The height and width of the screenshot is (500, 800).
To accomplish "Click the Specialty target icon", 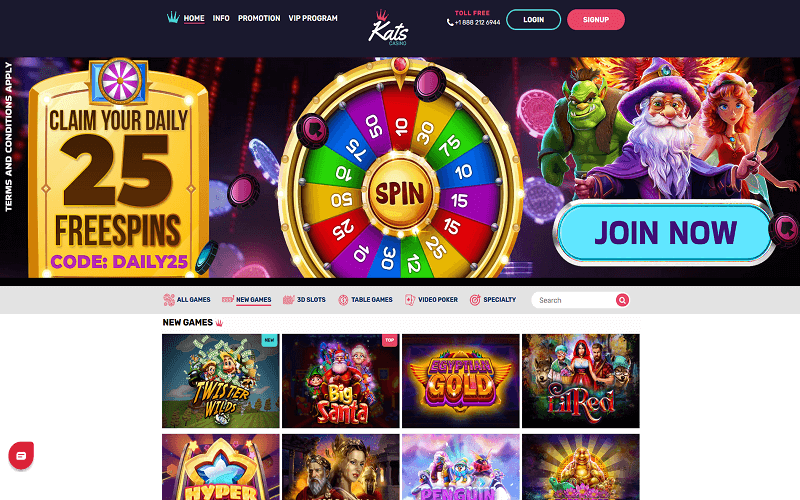I will tap(475, 299).
